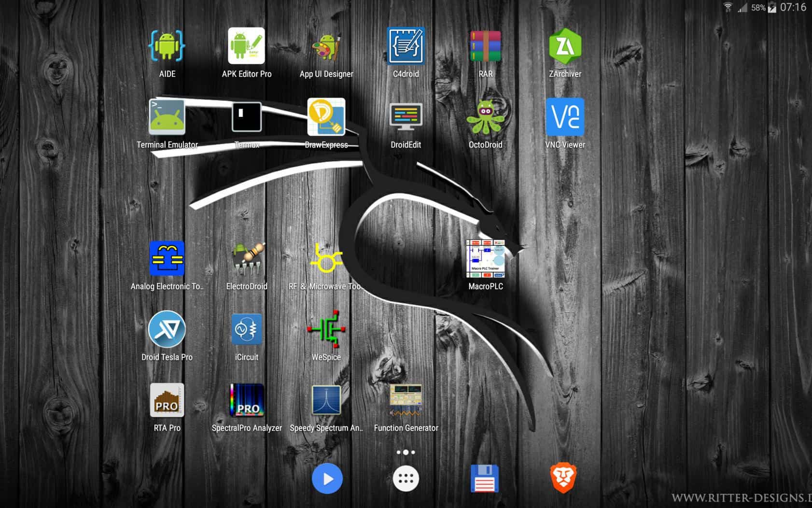The height and width of the screenshot is (508, 812).
Task: Launch ZArchiver
Action: tap(565, 46)
